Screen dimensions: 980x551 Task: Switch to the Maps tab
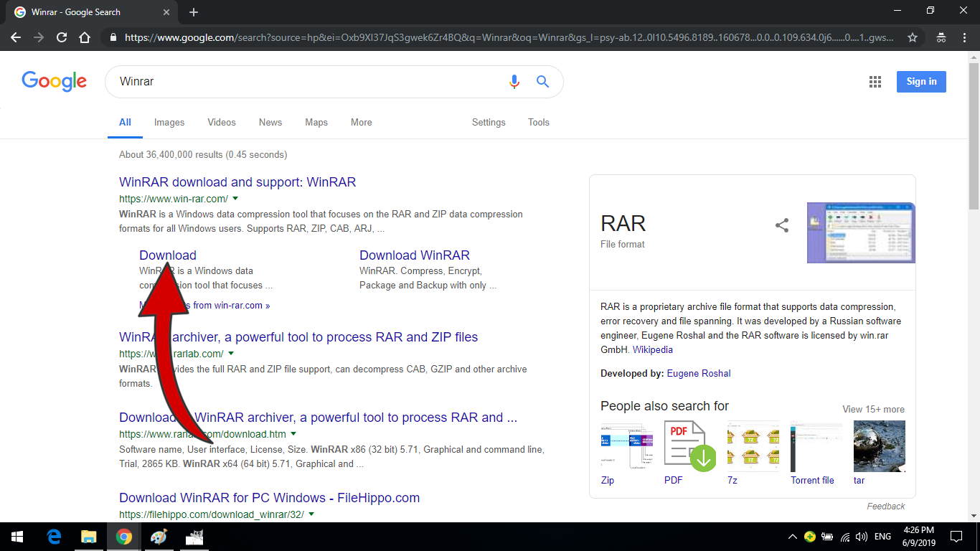316,123
